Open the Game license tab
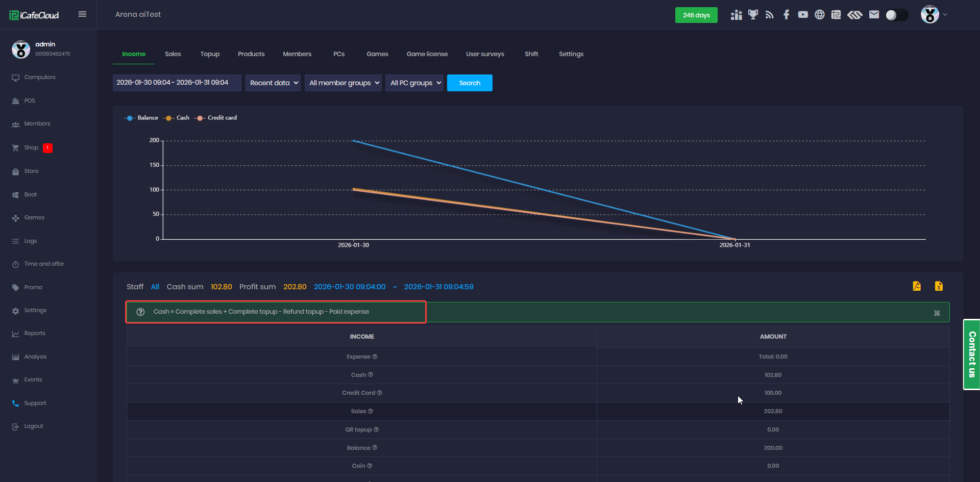 coord(427,54)
